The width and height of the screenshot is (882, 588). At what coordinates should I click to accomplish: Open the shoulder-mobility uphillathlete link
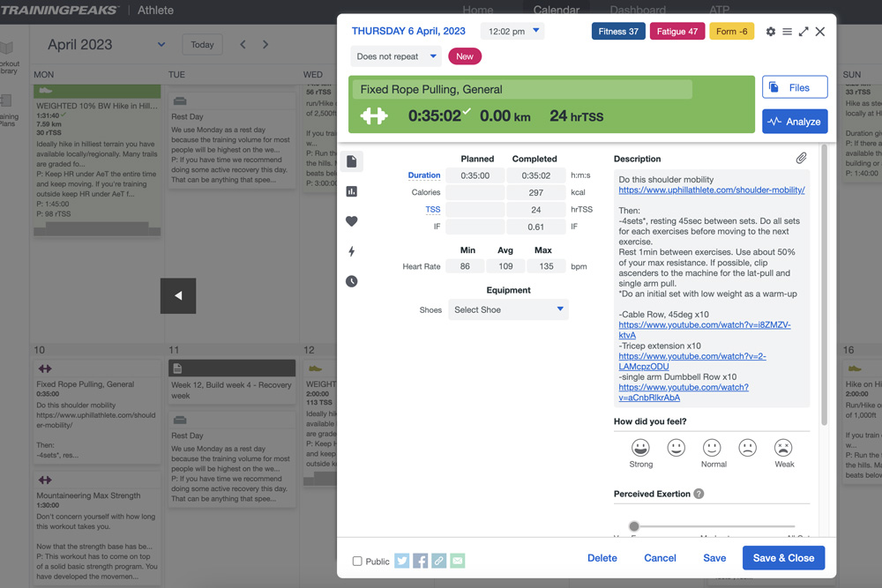point(711,190)
